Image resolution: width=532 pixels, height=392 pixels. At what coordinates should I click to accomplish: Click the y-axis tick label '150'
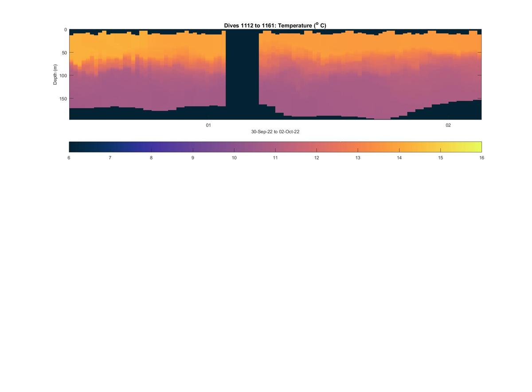point(63,98)
